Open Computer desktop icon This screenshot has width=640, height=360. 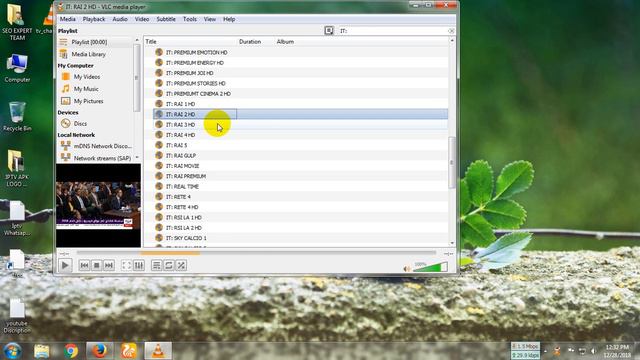[17, 69]
